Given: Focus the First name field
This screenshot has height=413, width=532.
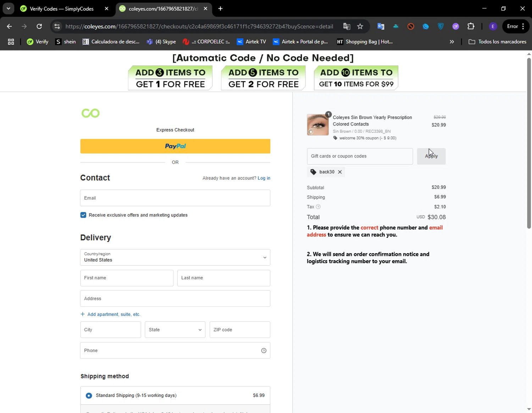Looking at the screenshot, I should click(127, 278).
